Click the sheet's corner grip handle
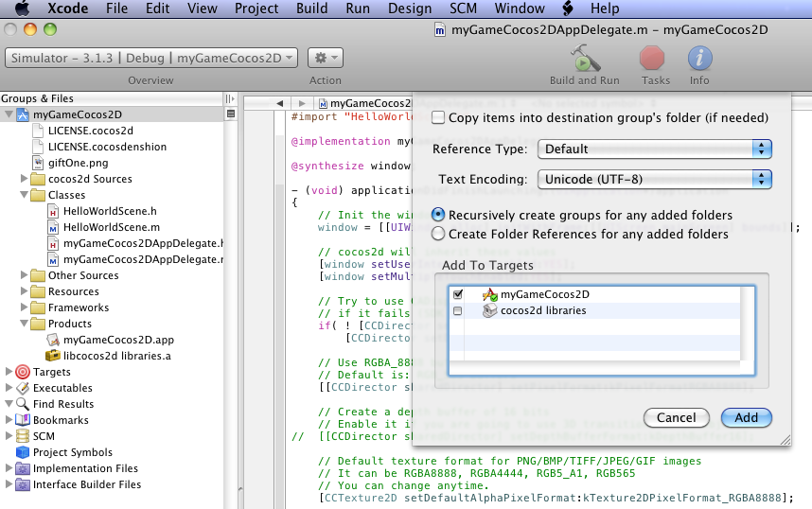The height and width of the screenshot is (509, 812). coord(786,440)
